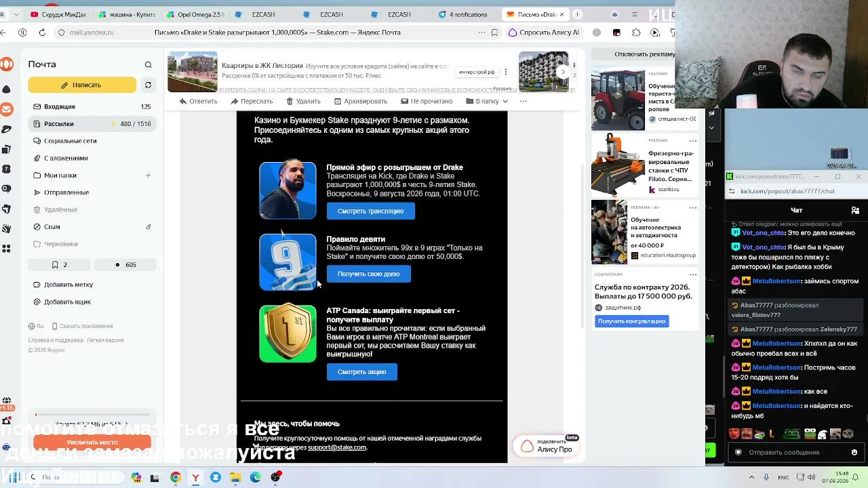Screen dimensions: 868x488
Task: Click Добавить метку
Action: click(63, 285)
